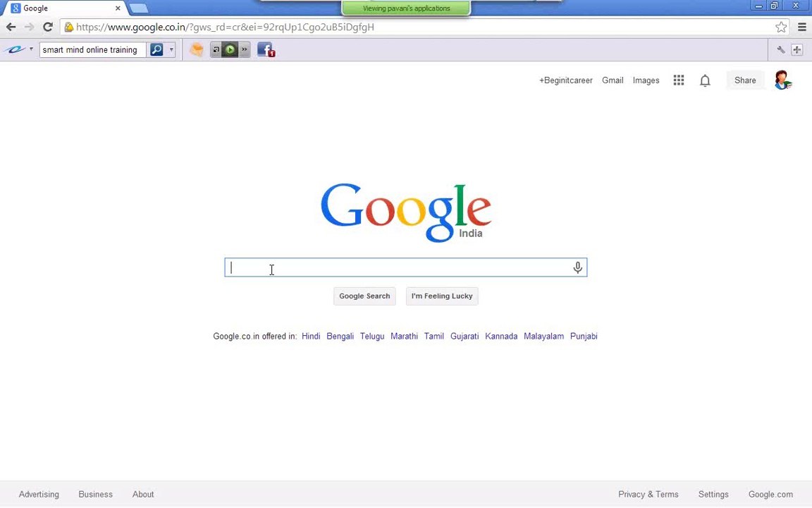Switch Google to Punjabi
This screenshot has width=812, height=508.
[584, 337]
